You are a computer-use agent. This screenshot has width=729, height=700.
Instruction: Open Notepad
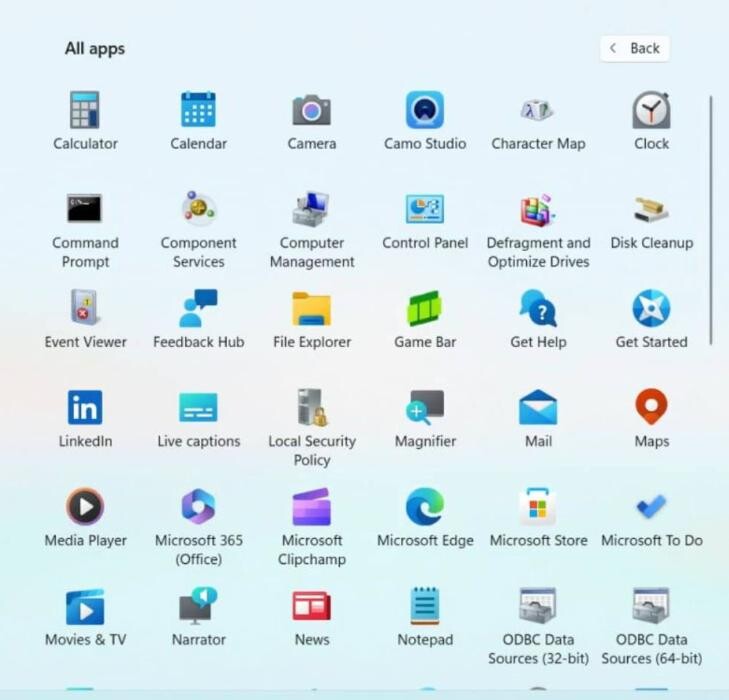coord(425,606)
